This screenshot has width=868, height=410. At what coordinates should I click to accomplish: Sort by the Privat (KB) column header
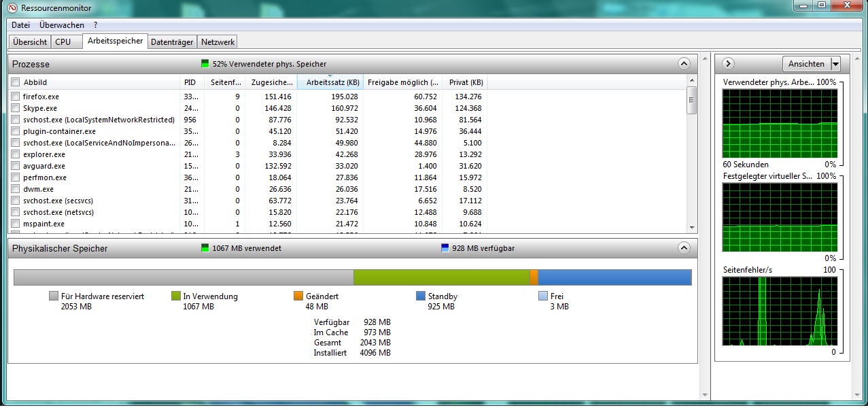[465, 82]
